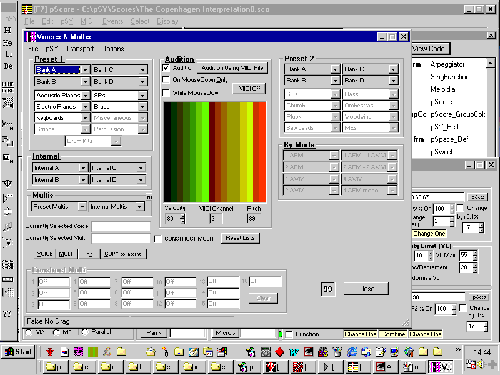Click the Velocity spinner arrows
Image resolution: width=500 pixels, height=375 pixels.
pos(182,219)
